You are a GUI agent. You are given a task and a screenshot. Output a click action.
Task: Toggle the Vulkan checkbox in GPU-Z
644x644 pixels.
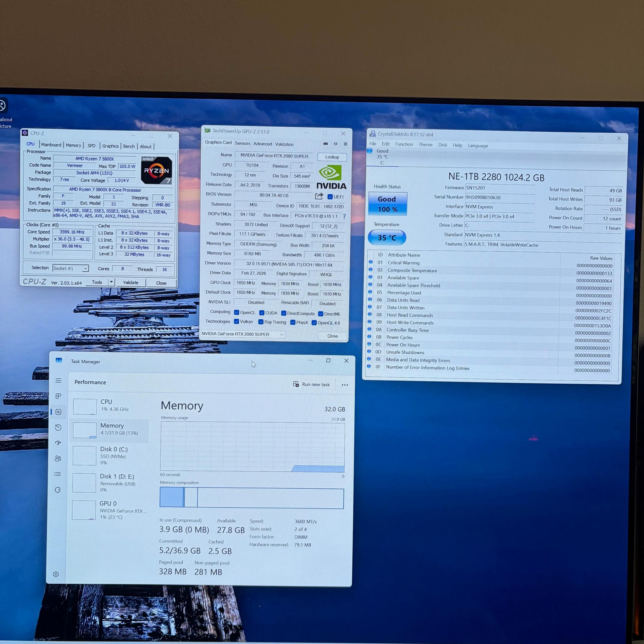[236, 321]
